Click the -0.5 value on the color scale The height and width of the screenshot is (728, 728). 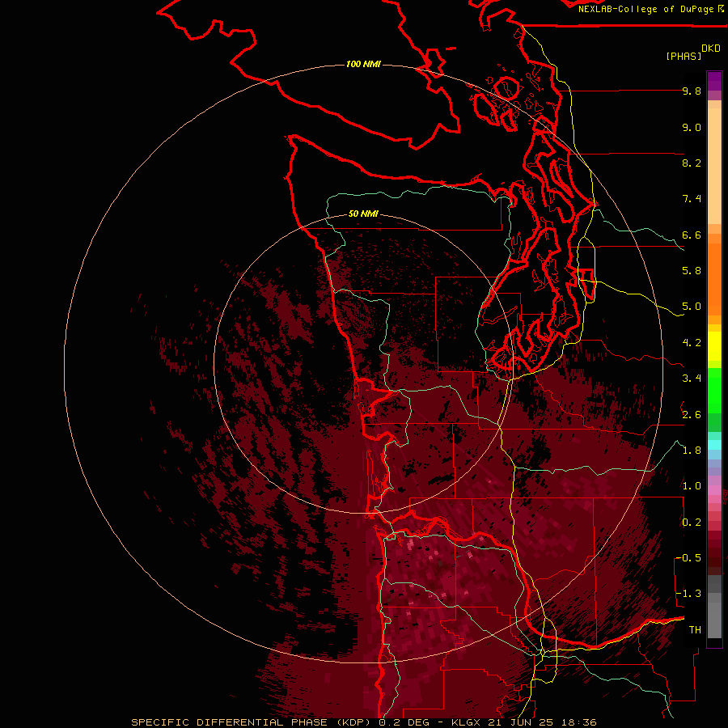688,558
